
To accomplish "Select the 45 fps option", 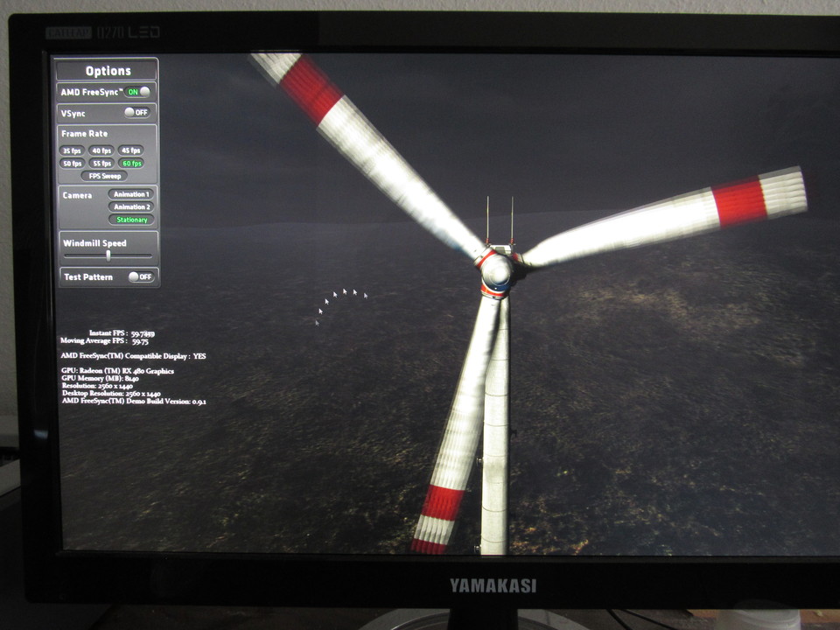I will [131, 150].
